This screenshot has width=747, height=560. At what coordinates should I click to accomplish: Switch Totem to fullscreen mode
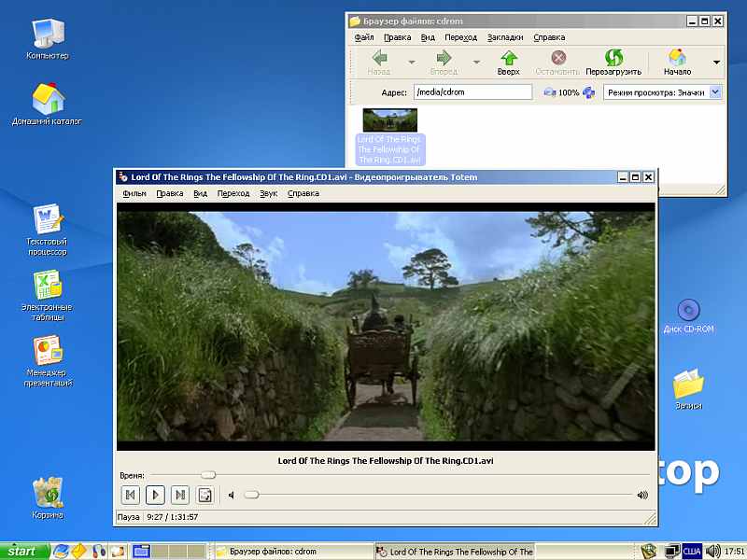pos(204,496)
